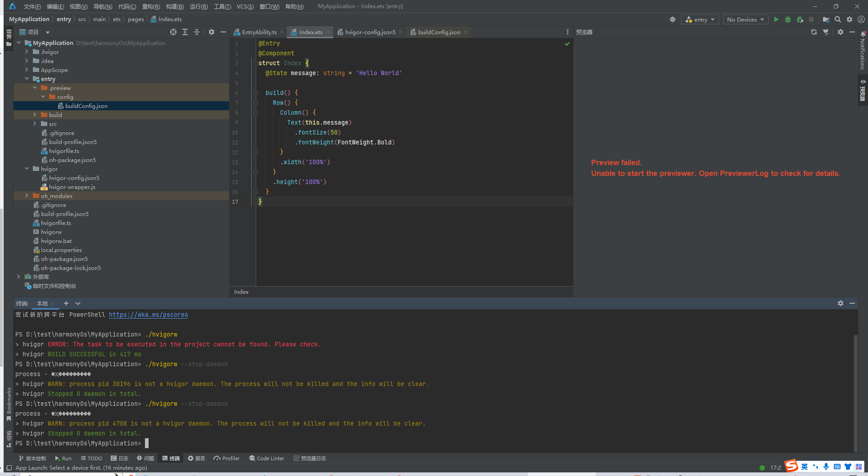The image size is (868, 476).
Task: Expand the .hvigor folder
Action: [x=27, y=52]
